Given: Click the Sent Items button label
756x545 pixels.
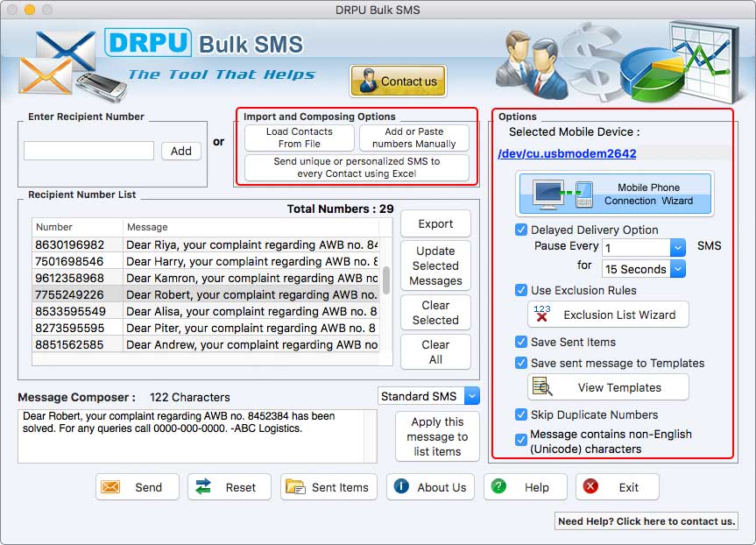Looking at the screenshot, I should point(340,487).
